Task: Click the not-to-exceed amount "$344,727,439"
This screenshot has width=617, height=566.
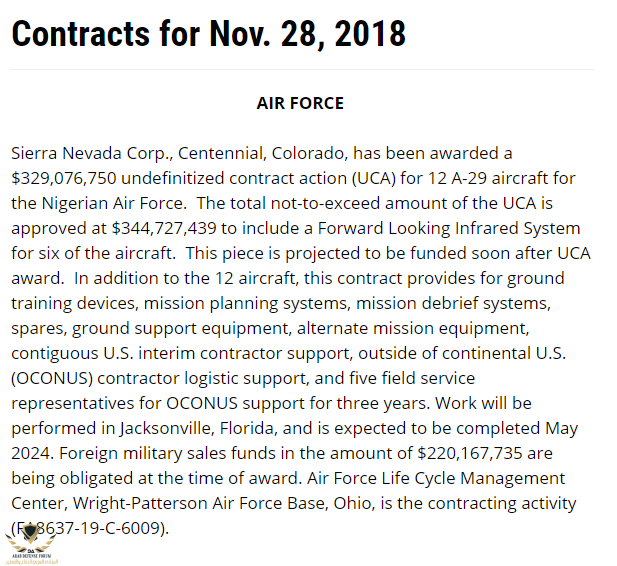Action: (164, 228)
